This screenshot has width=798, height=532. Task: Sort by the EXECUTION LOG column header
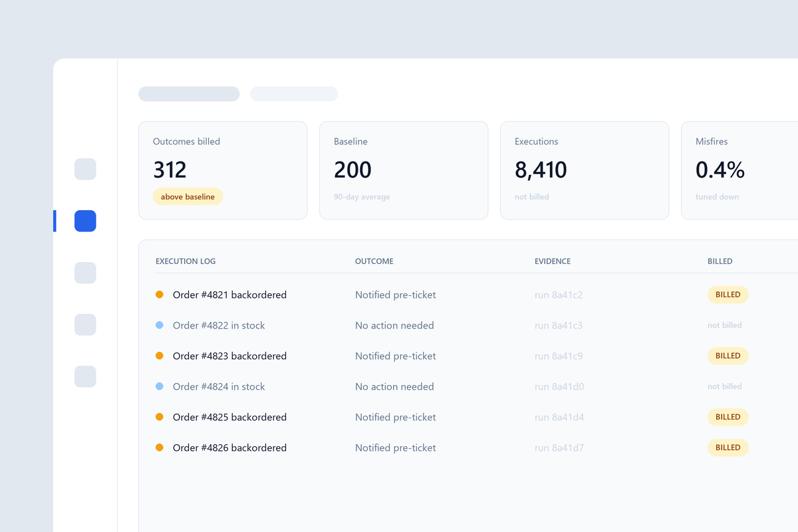coord(186,261)
